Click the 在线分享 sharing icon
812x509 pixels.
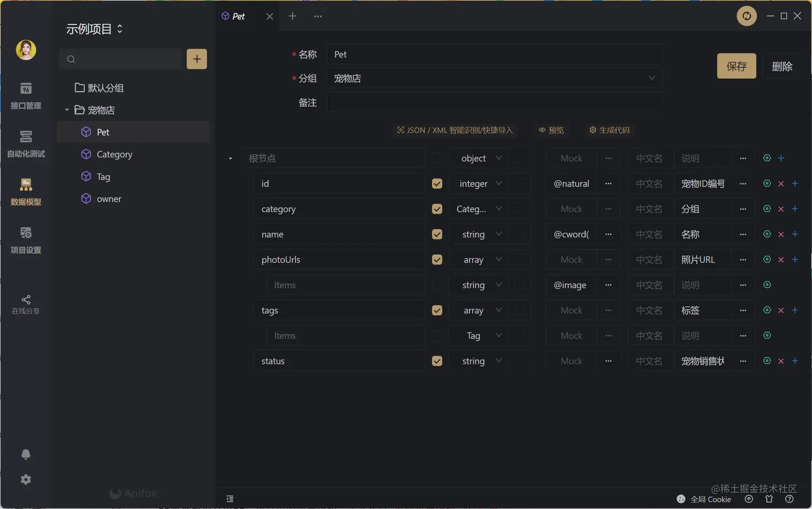(25, 304)
